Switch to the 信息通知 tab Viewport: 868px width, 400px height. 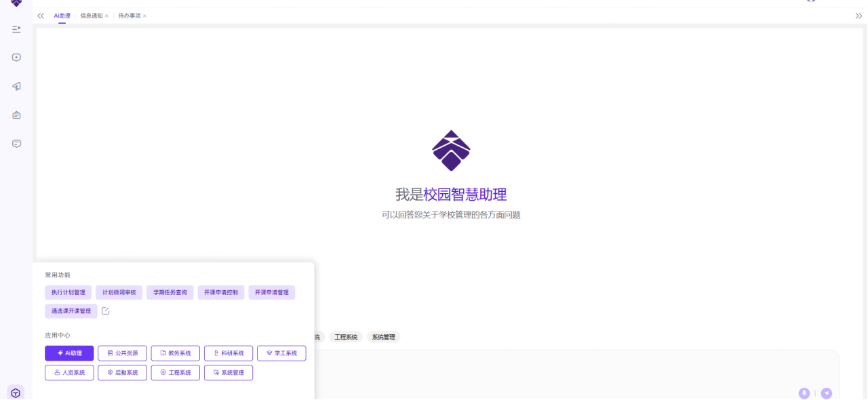91,16
